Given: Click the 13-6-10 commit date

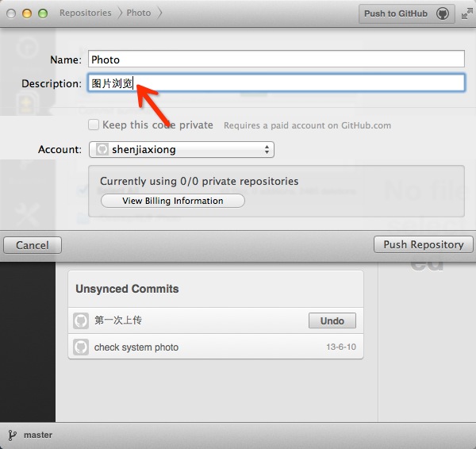Looking at the screenshot, I should 341,347.
